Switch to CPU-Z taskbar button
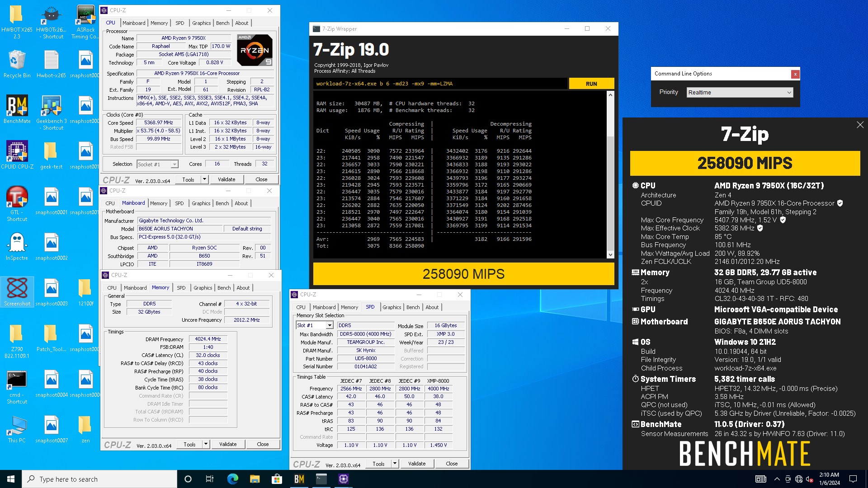Viewport: 868px width, 488px height. click(x=343, y=479)
